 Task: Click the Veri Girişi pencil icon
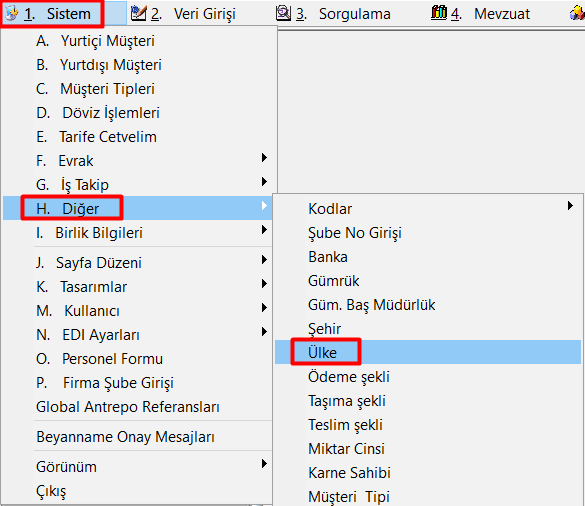click(138, 13)
